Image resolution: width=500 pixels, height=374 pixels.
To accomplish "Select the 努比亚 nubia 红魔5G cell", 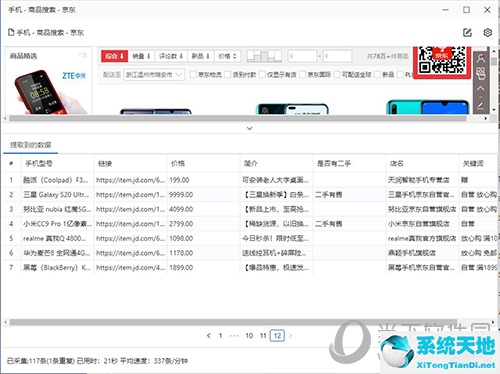I will pos(58,209).
